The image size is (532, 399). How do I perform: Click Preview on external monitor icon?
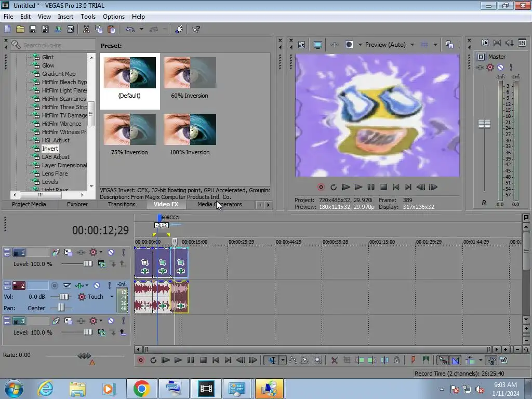coord(318,45)
